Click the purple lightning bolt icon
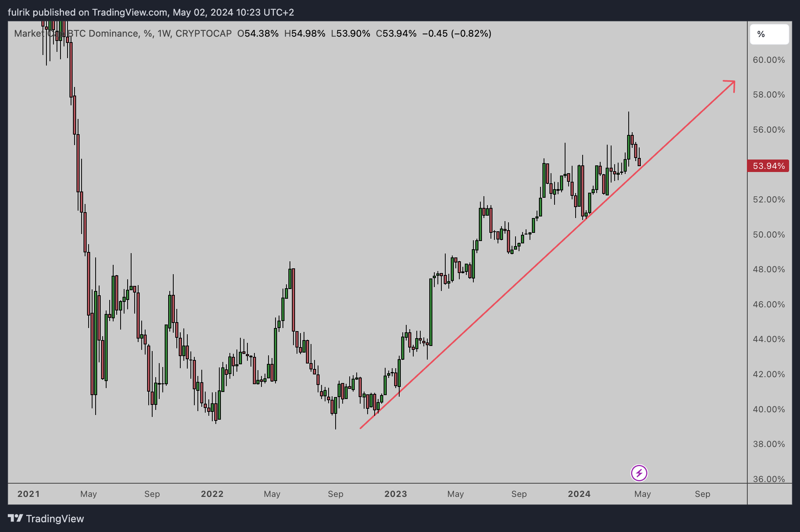Image resolution: width=800 pixels, height=532 pixels. coord(639,473)
